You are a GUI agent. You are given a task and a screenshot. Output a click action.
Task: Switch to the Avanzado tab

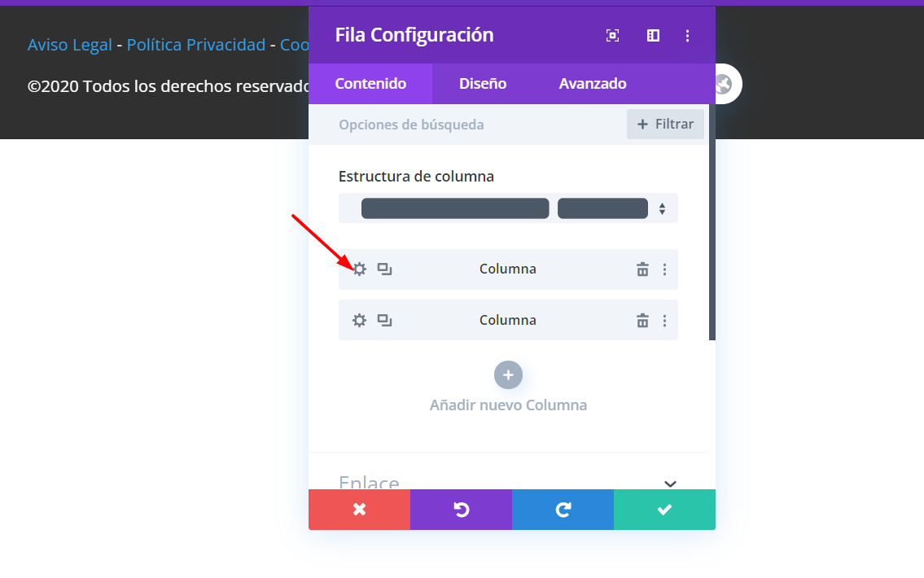pos(592,84)
